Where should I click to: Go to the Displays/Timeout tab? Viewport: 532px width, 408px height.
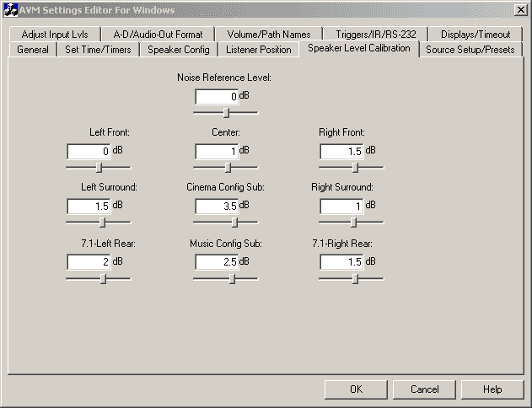(475, 35)
